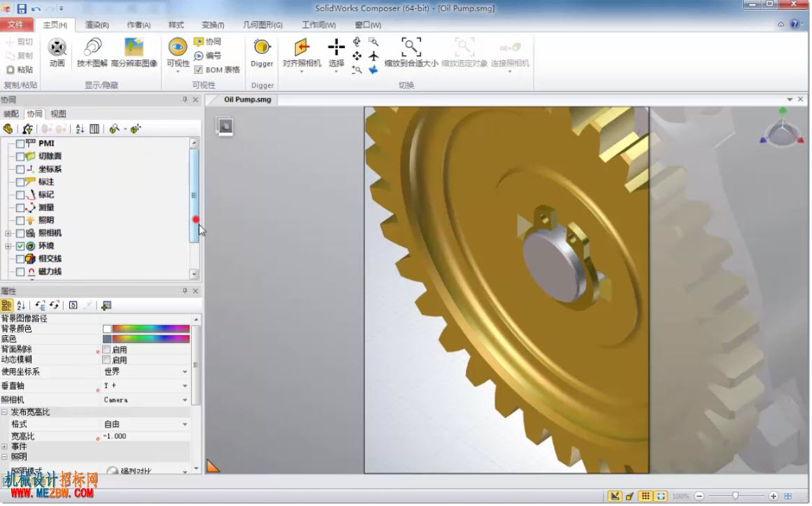Image resolution: width=812 pixels, height=506 pixels.
Task: Open the 垂直轴 dropdown
Action: [185, 386]
